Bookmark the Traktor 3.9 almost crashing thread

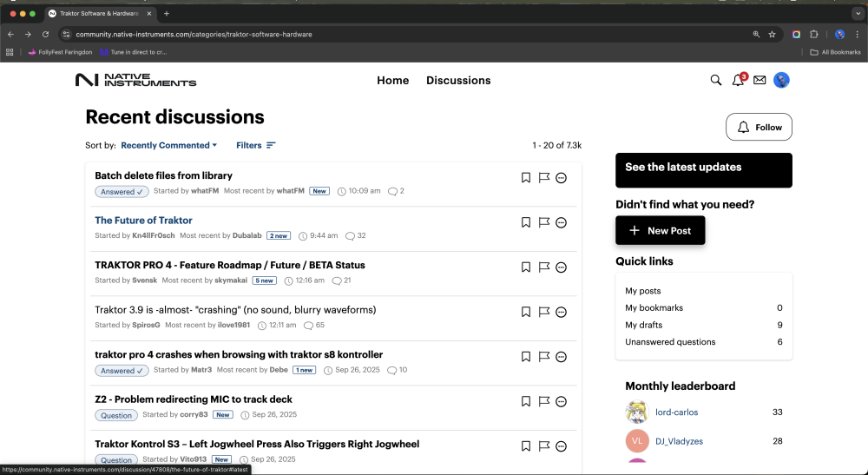[526, 313]
